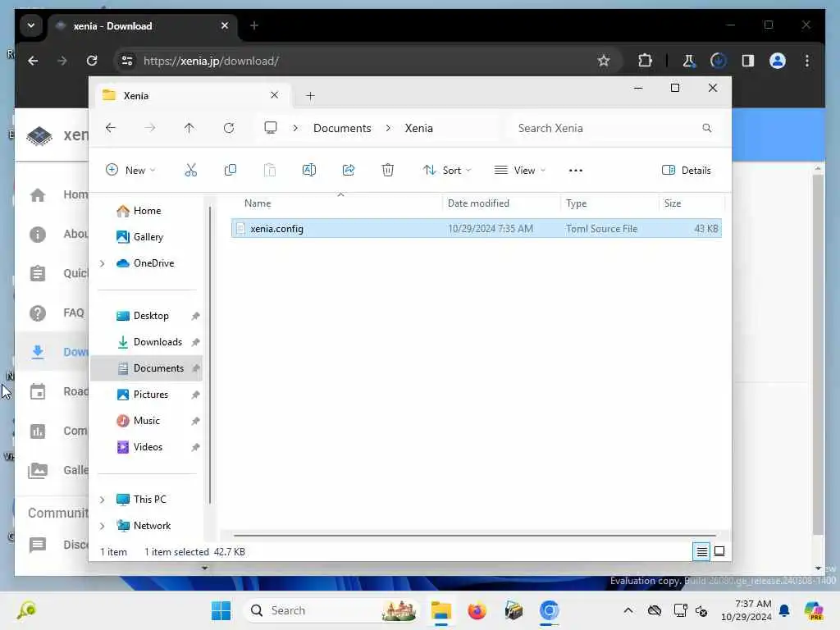Click chevron before Documents in breadcrumb
The height and width of the screenshot is (630, 840).
pyautogui.click(x=295, y=128)
